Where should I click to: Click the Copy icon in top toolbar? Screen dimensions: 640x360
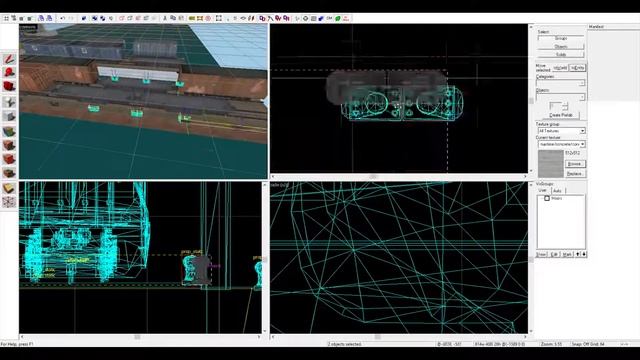173,18
